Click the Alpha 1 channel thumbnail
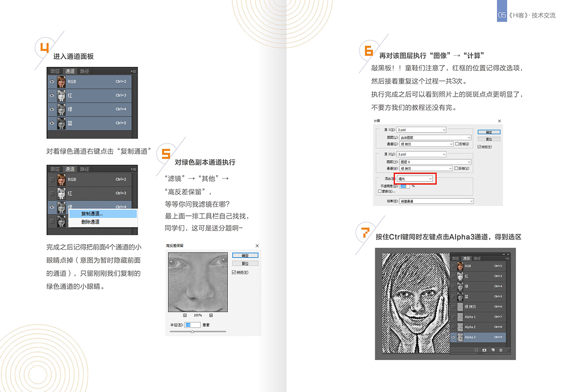 pyautogui.click(x=460, y=317)
